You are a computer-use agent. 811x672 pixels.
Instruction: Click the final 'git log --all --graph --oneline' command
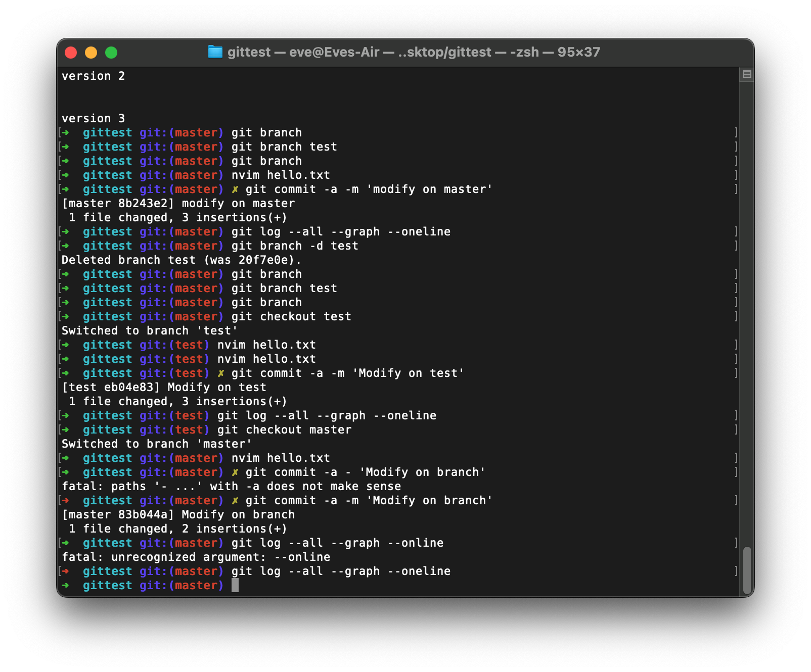(341, 571)
